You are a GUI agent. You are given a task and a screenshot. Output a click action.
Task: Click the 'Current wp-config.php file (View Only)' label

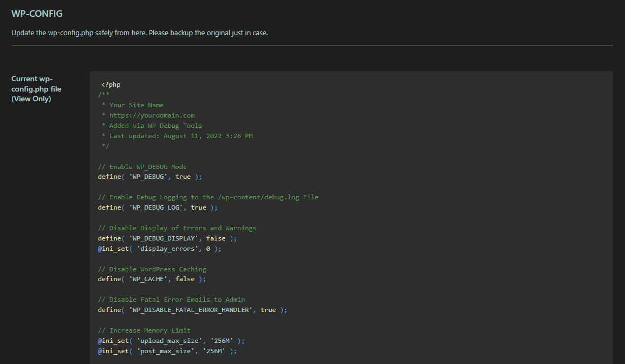coord(37,89)
